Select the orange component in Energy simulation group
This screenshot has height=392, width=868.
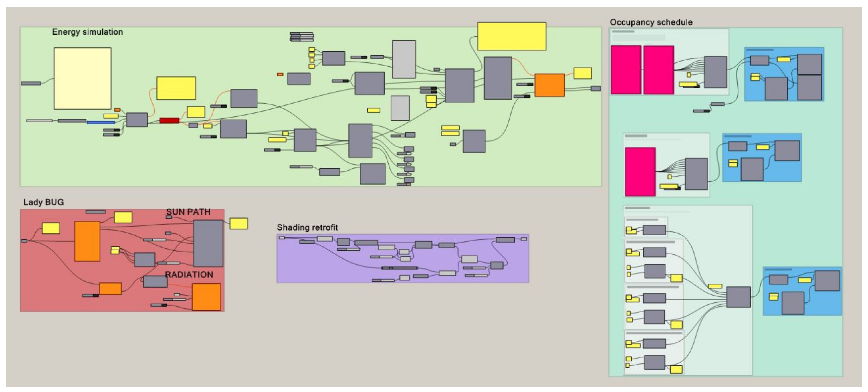(x=550, y=85)
